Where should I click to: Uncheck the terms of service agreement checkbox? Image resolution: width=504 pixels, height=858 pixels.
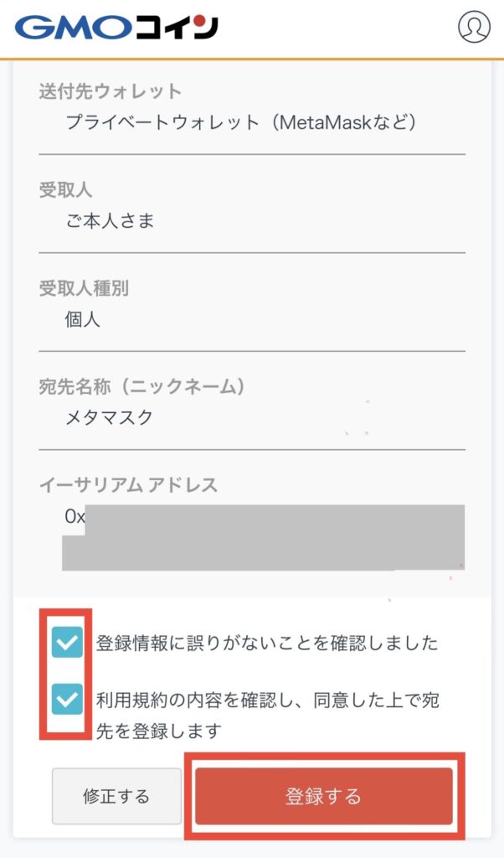coord(67,698)
